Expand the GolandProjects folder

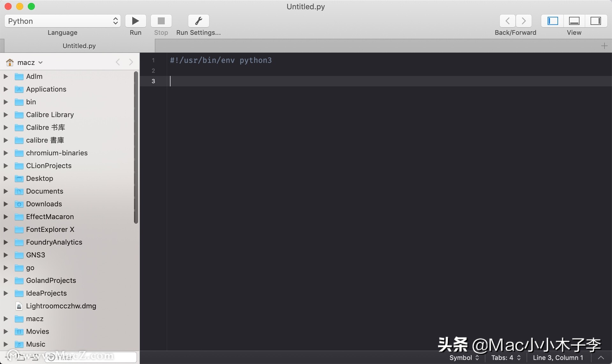coord(5,281)
